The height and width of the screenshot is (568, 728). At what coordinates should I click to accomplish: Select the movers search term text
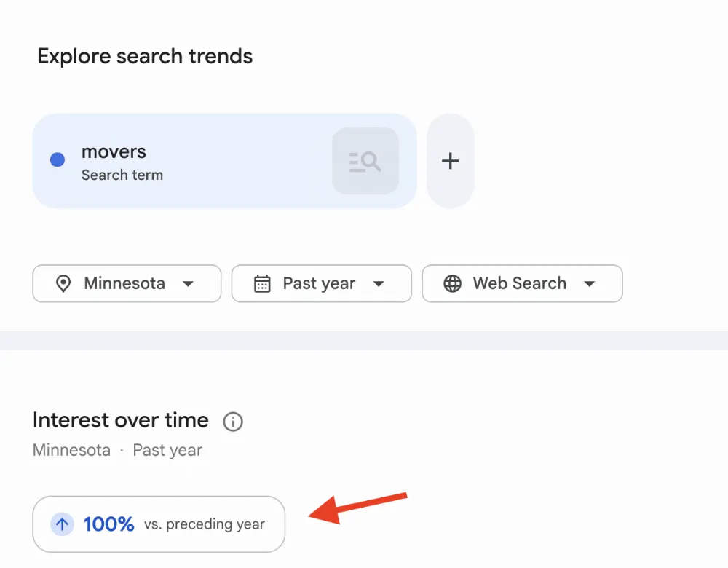[114, 152]
